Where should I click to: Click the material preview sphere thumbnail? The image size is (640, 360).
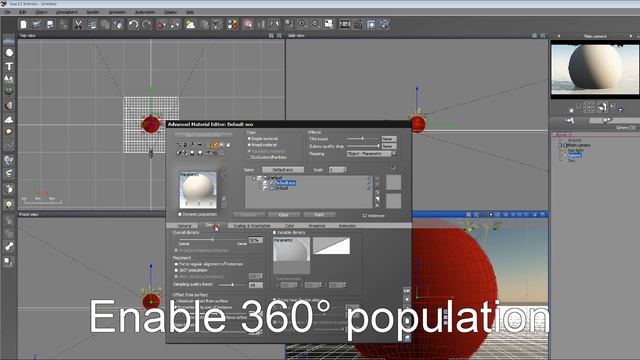198,190
